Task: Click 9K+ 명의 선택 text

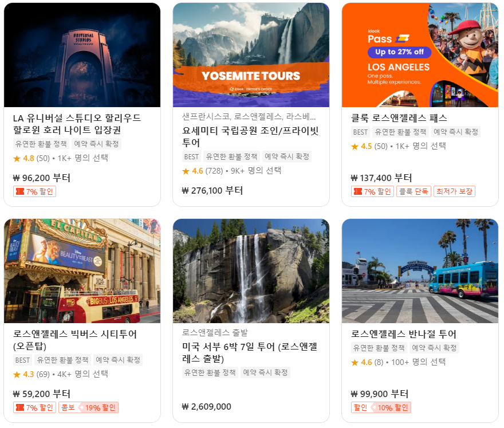Action: click(256, 171)
